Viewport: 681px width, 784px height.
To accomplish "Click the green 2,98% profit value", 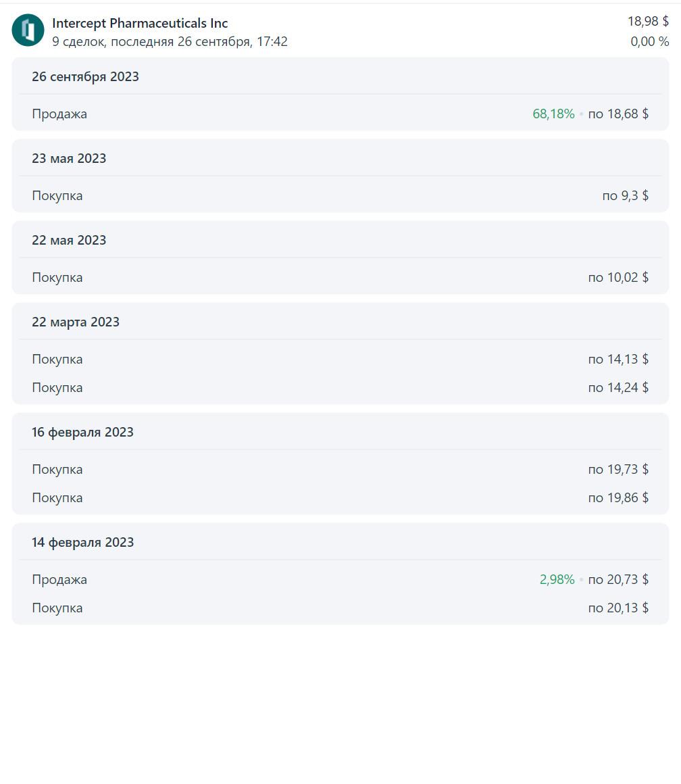I will (x=557, y=579).
